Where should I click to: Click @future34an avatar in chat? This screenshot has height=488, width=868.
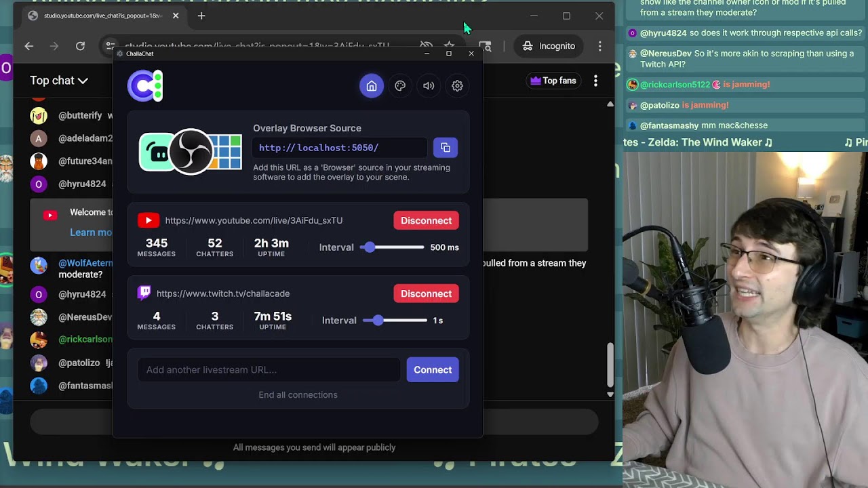click(39, 161)
